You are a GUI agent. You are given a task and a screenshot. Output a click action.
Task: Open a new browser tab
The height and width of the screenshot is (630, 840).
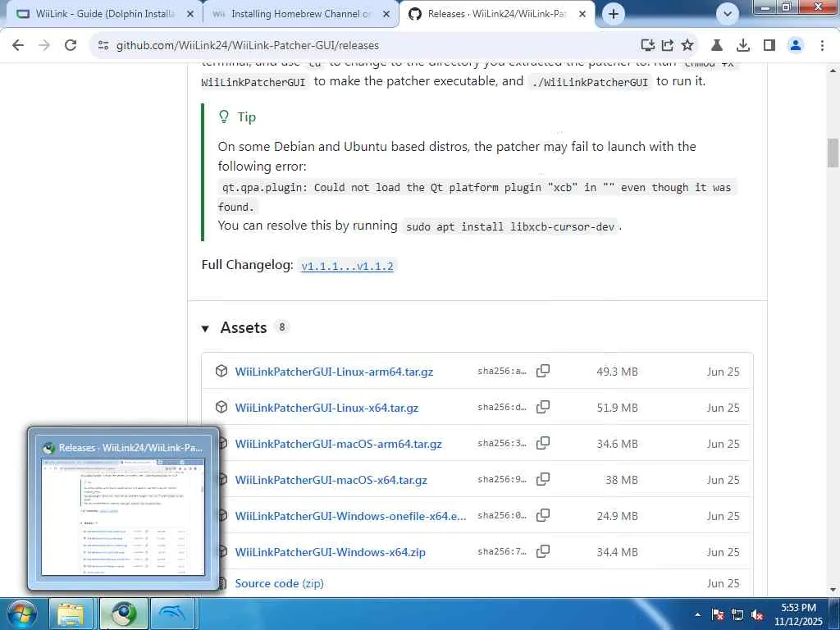[614, 14]
